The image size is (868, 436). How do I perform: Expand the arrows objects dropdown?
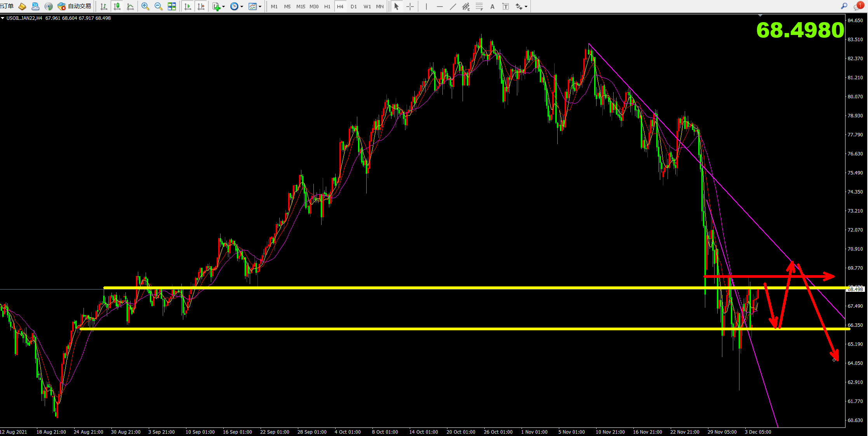pyautogui.click(x=526, y=7)
